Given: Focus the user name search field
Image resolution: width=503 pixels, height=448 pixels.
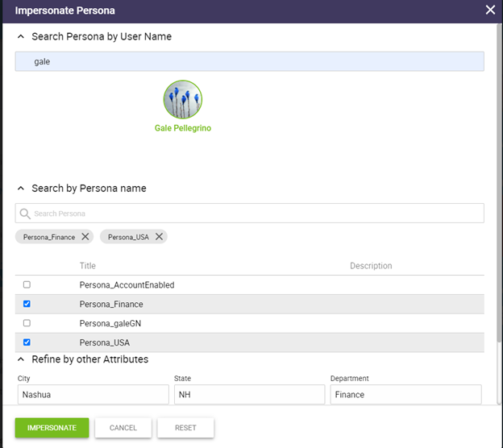Looking at the screenshot, I should coord(250,62).
